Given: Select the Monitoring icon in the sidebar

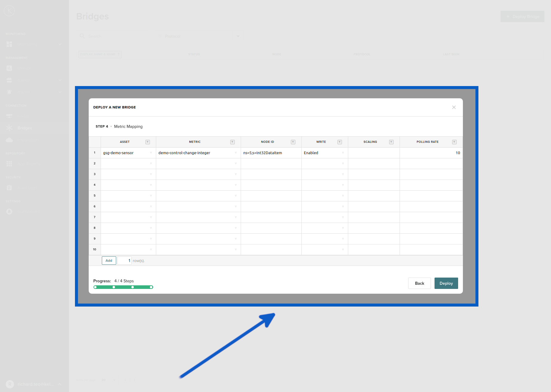Looking at the screenshot, I should pos(9,44).
